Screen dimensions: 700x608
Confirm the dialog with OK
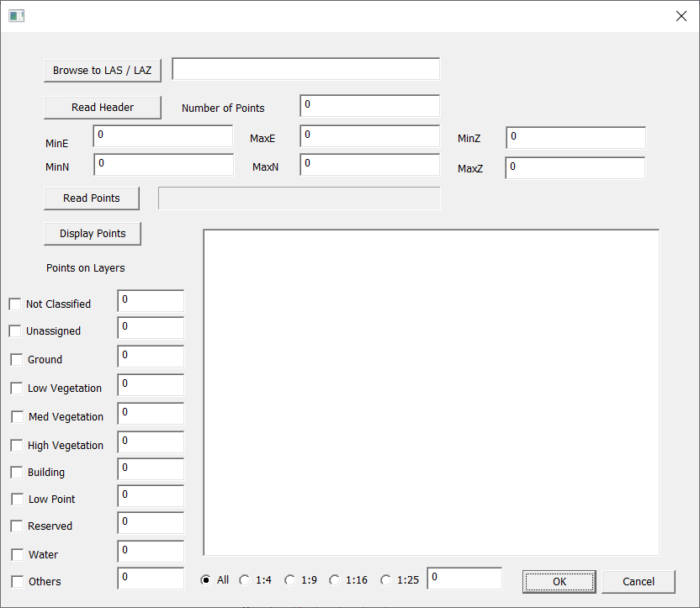point(559,581)
